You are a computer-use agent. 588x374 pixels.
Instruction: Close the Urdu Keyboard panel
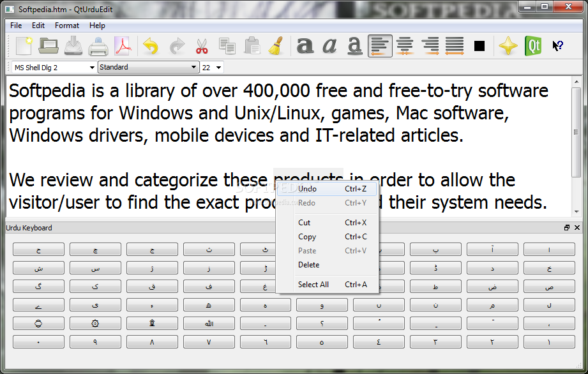[577, 227]
